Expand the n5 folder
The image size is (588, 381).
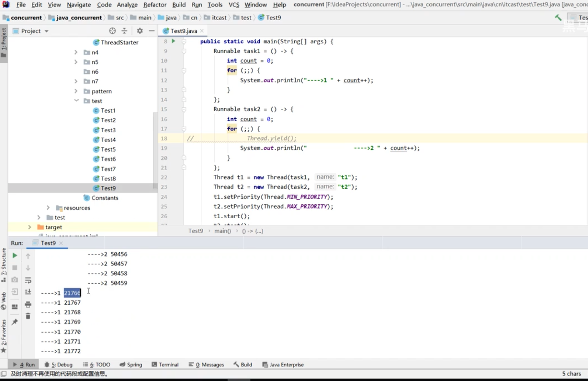[x=76, y=62]
